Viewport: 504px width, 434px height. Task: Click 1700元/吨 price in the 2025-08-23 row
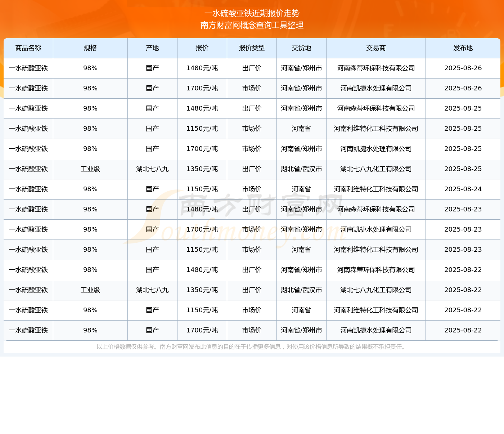(x=202, y=229)
